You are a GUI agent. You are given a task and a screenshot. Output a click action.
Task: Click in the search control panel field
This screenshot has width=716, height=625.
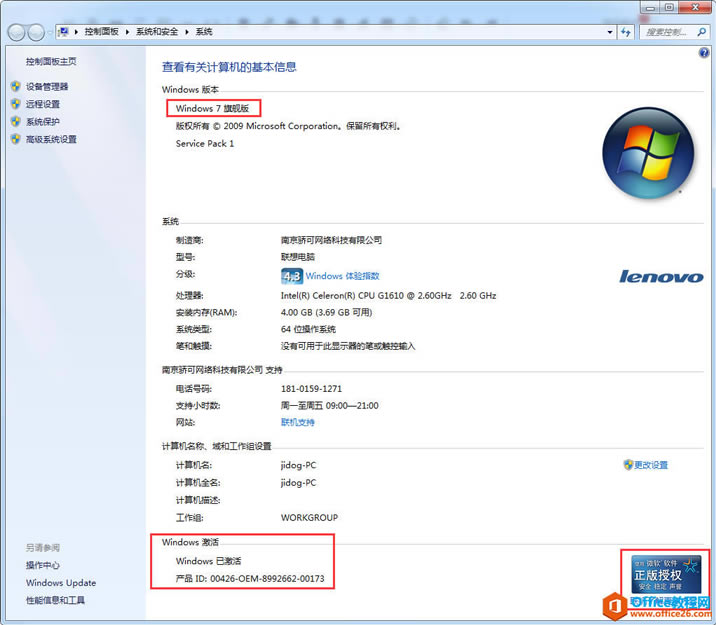(668, 32)
